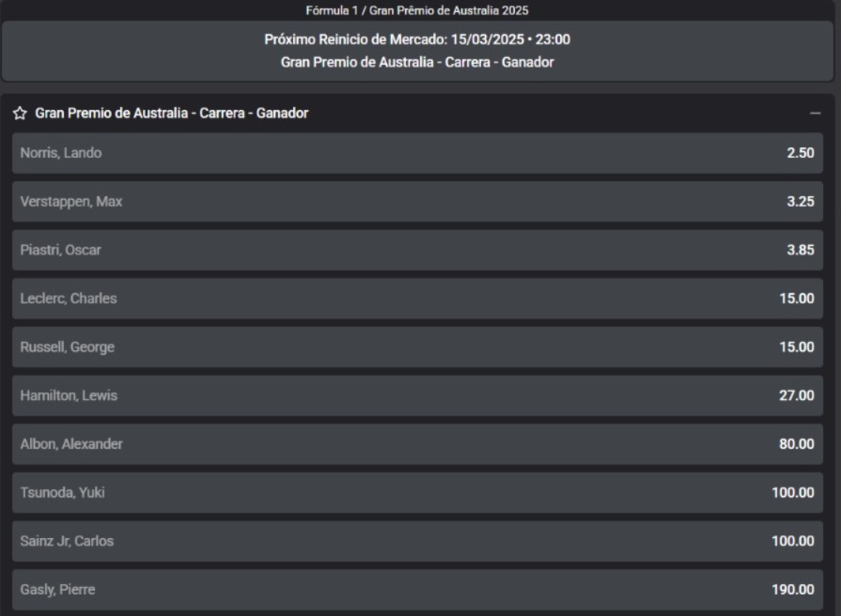Select Verstappen, Max odds row
The height and width of the screenshot is (616, 841).
pyautogui.click(x=417, y=202)
